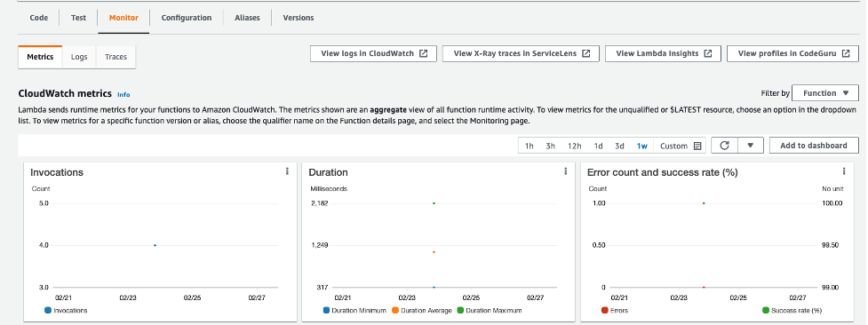Click the refresh metrics icon
Viewport: 868px width, 325px height.
(724, 146)
